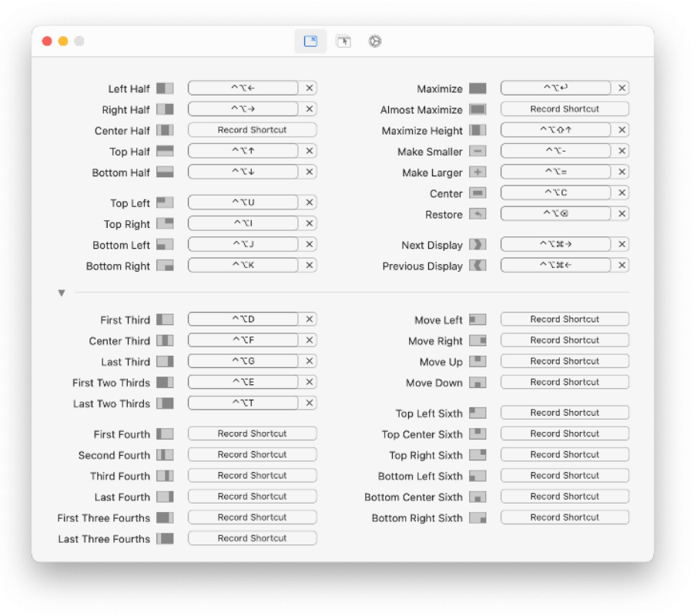The height and width of the screenshot is (616, 697).
Task: Edit the Center shortcut field
Action: (x=555, y=193)
